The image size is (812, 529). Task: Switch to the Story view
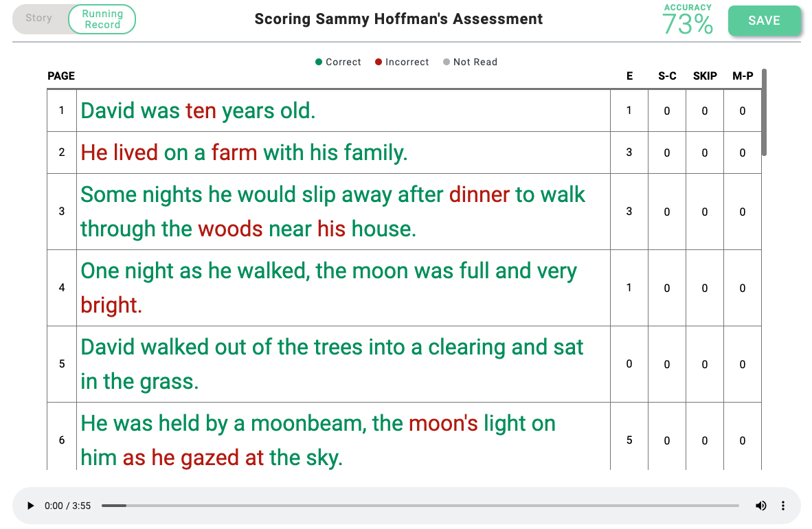(x=39, y=19)
